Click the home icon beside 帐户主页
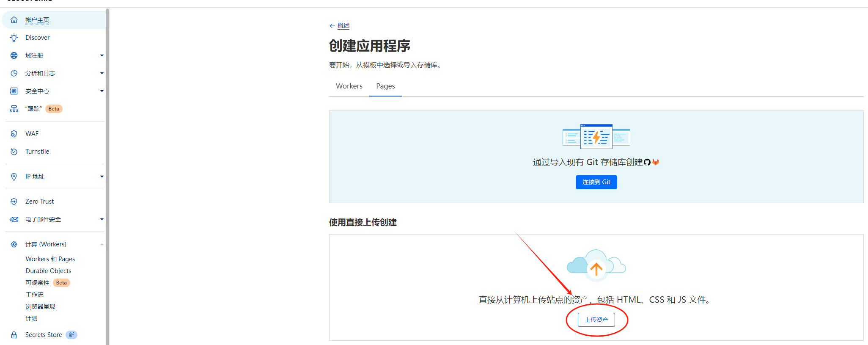The image size is (868, 345). point(14,20)
